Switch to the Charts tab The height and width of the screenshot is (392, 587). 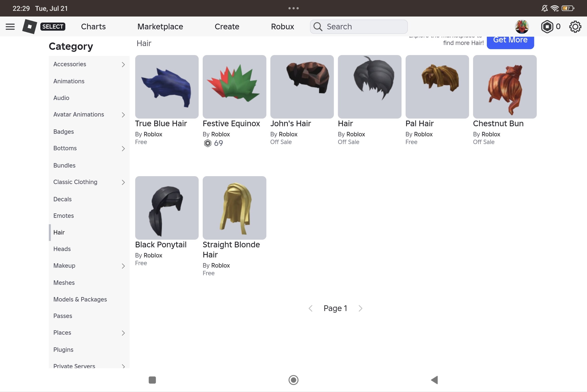pyautogui.click(x=93, y=27)
